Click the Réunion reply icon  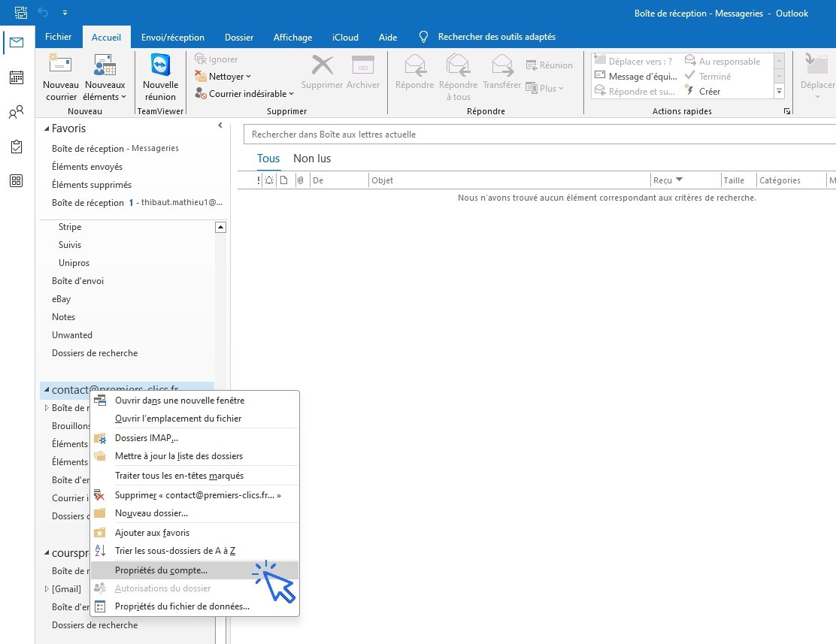point(531,65)
